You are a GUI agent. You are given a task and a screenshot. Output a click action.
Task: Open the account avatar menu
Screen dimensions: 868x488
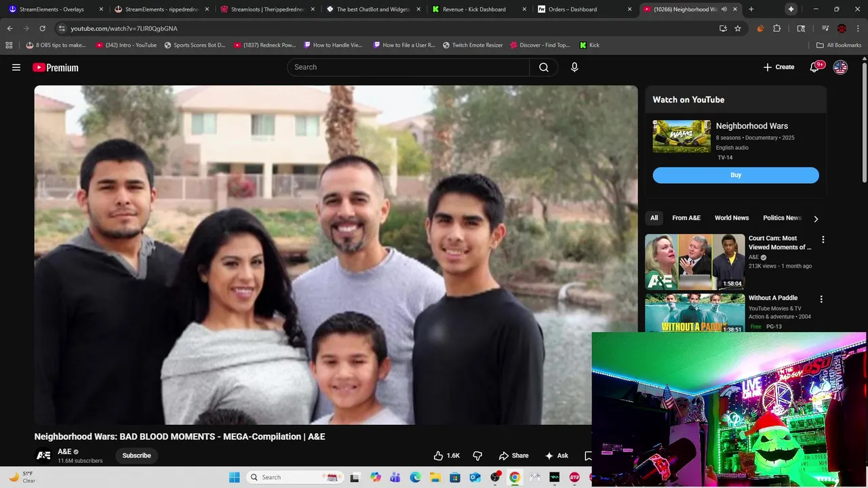pos(840,67)
